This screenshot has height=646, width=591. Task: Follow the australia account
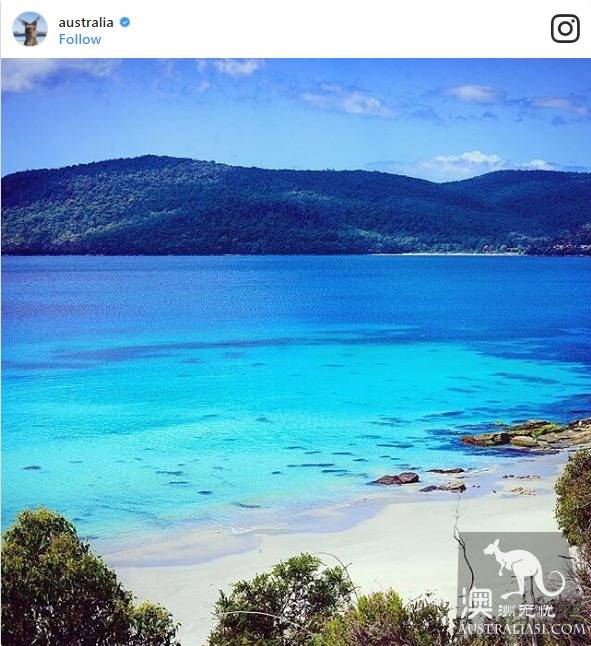(x=79, y=40)
